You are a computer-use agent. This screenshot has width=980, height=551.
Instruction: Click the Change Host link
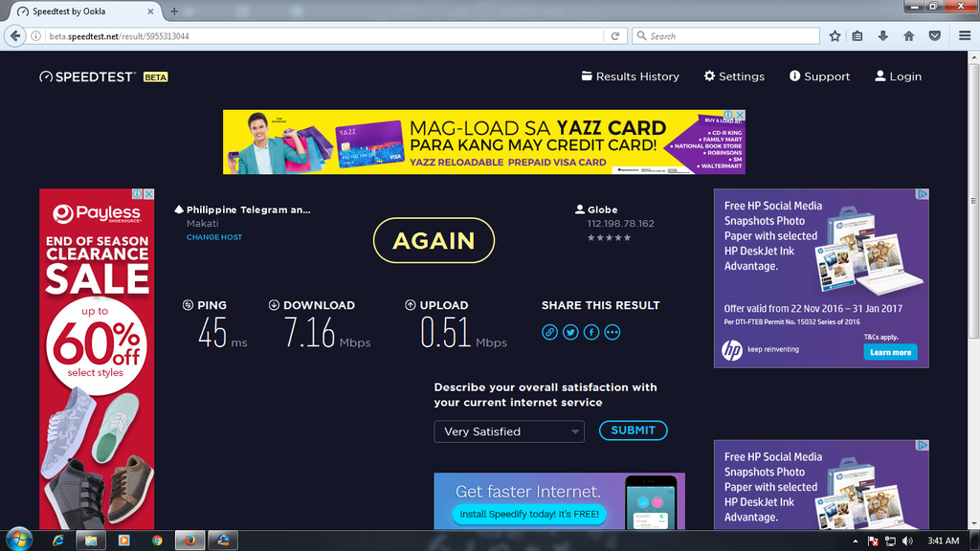(x=214, y=237)
